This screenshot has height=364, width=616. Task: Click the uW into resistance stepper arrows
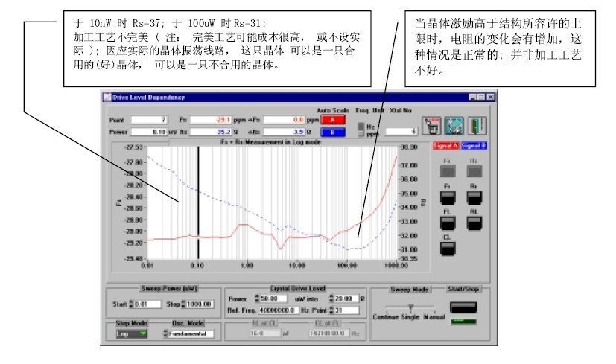331,298
